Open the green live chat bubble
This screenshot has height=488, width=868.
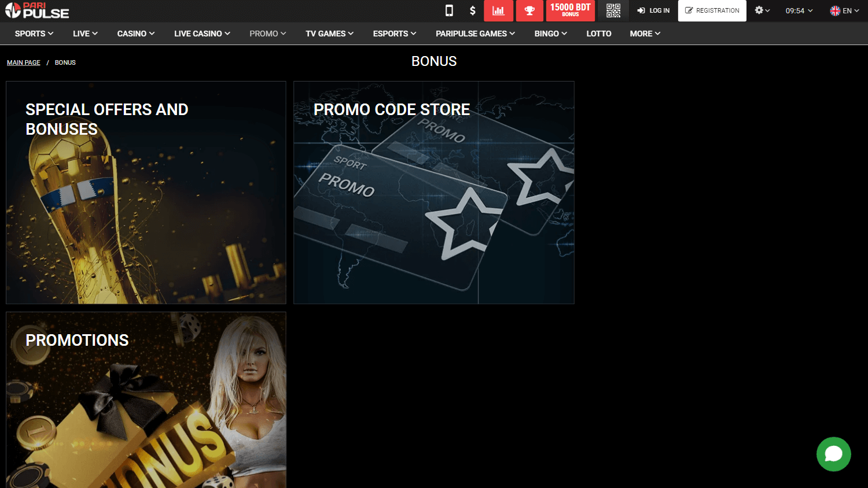[833, 454]
